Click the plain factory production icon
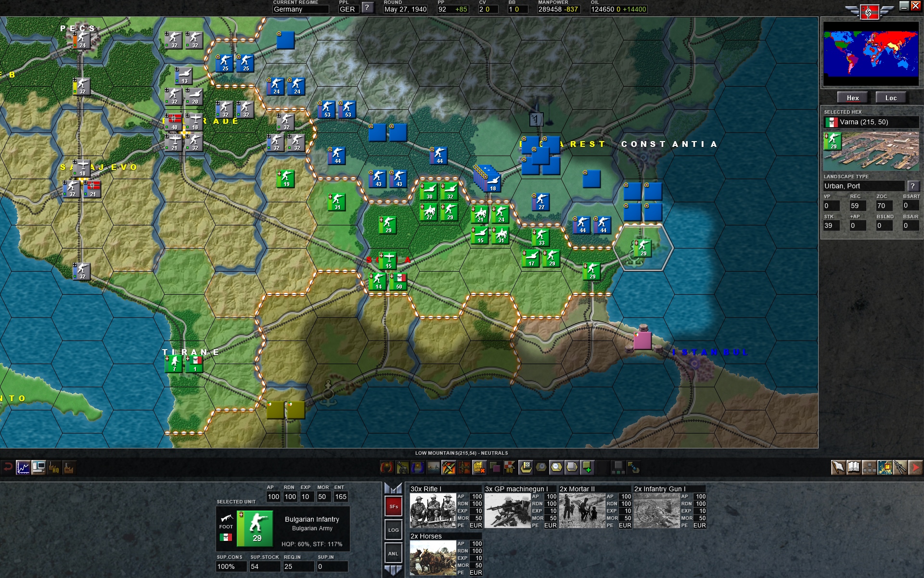Image resolution: width=924 pixels, height=578 pixels. click(x=69, y=467)
